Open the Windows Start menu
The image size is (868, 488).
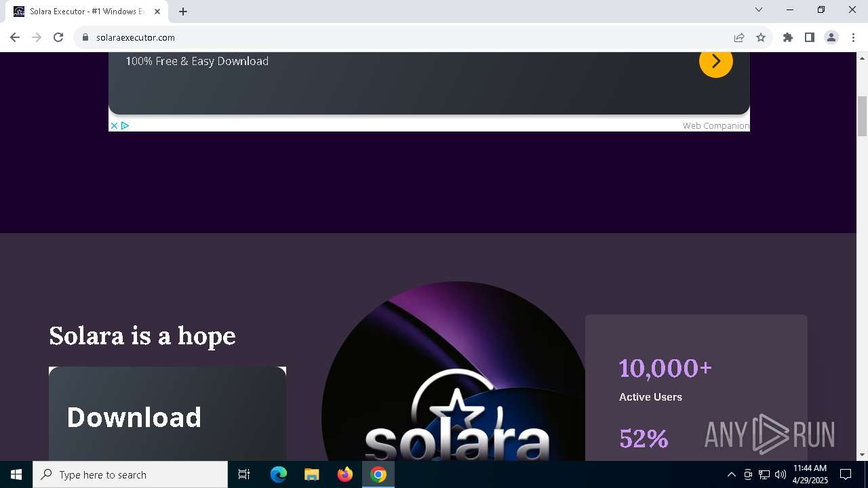click(16, 474)
